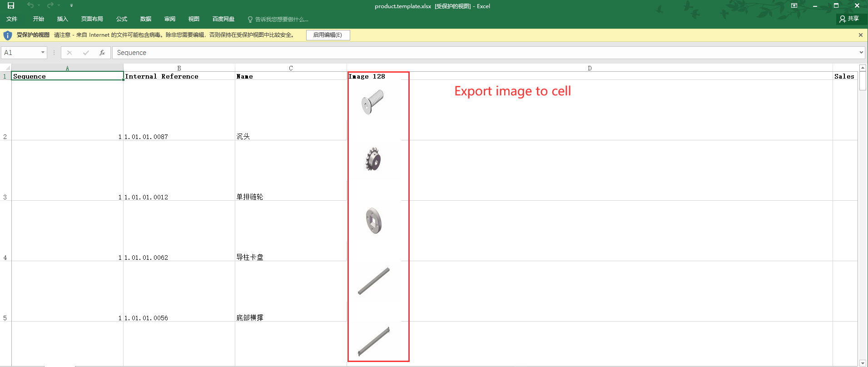The height and width of the screenshot is (367, 868).
Task: Select the cell named 导柱卡盘
Action: [x=291, y=231]
